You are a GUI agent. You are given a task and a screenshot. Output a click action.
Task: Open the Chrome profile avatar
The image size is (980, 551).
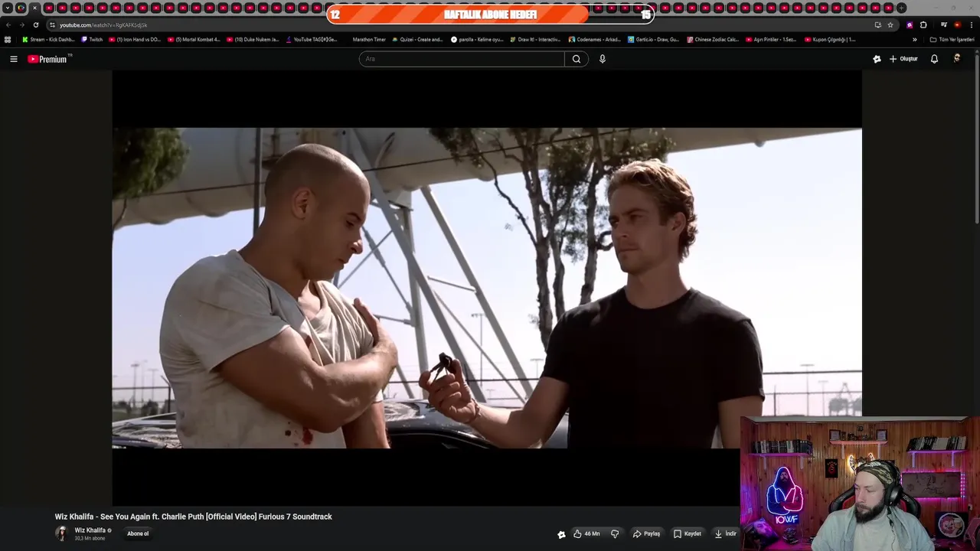tap(957, 24)
